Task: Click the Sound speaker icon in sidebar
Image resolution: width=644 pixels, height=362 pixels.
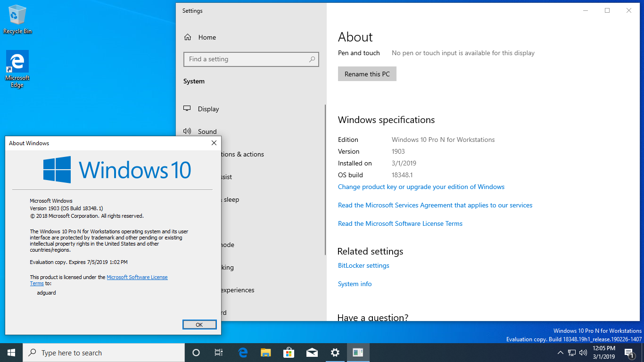Action: [x=187, y=132]
